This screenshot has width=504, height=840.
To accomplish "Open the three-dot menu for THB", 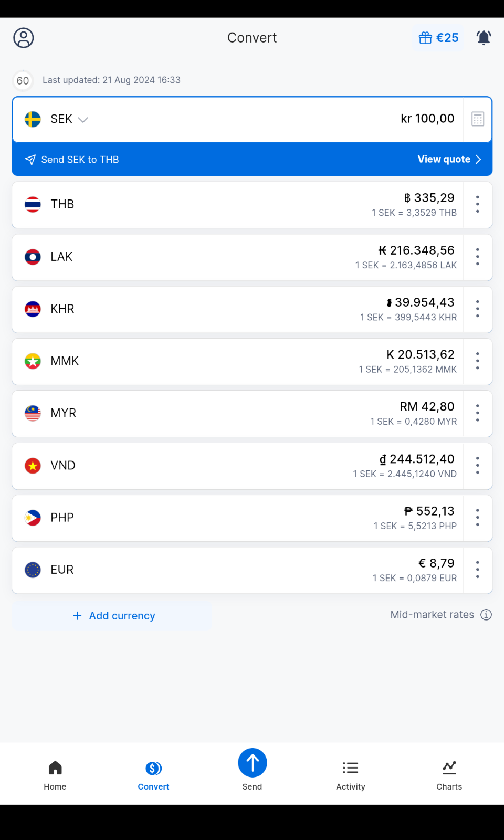I will (x=477, y=204).
